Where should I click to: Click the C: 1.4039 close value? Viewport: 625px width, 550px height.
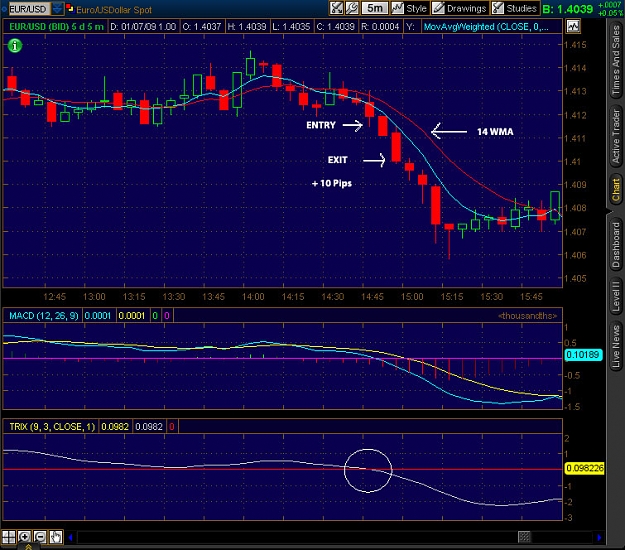coord(335,27)
